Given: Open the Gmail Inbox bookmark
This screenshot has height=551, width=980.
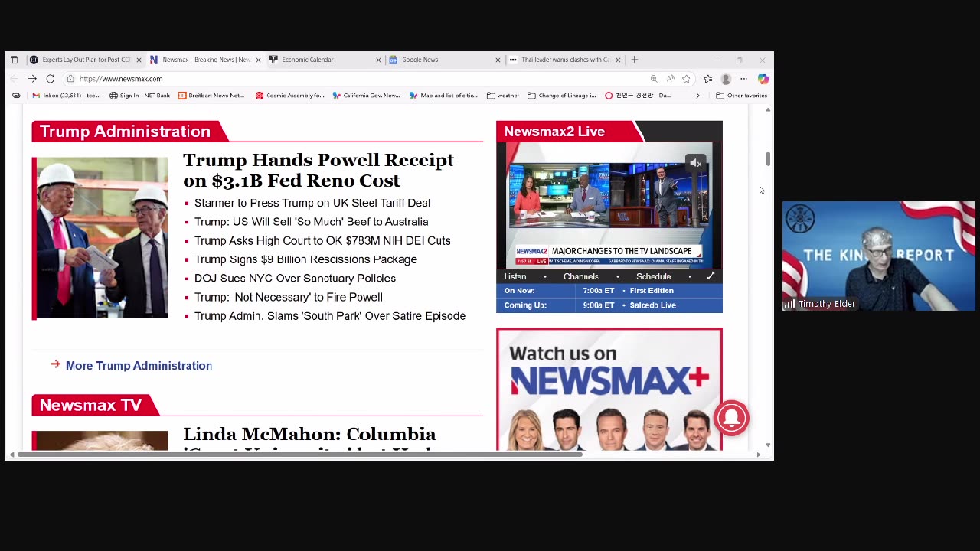Looking at the screenshot, I should click(66, 96).
